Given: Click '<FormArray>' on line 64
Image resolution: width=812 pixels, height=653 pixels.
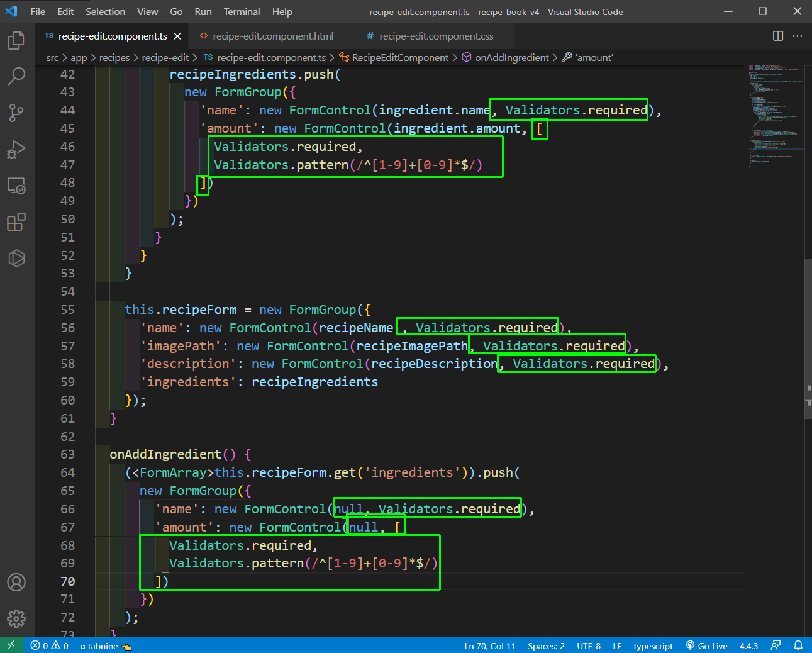Looking at the screenshot, I should (x=173, y=472).
